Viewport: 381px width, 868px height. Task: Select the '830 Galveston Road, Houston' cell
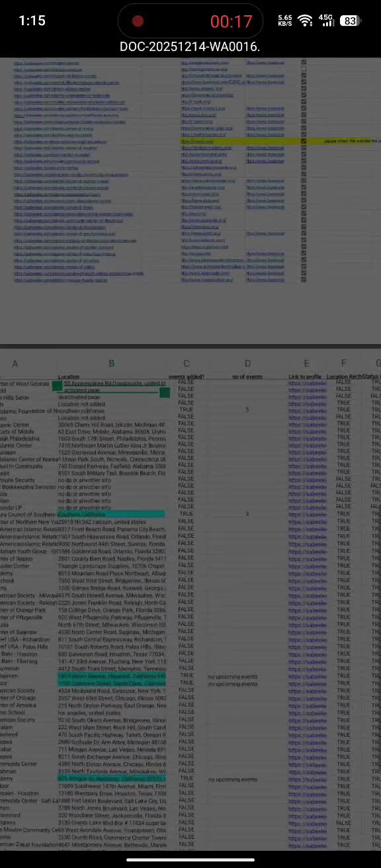coord(111,654)
